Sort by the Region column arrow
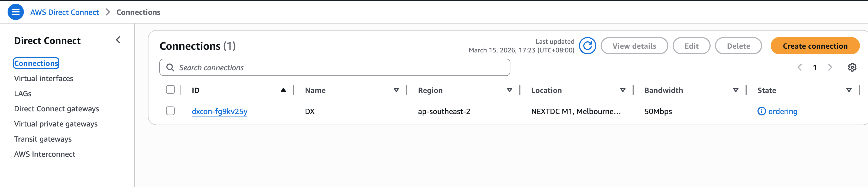The image size is (868, 187). pyautogui.click(x=510, y=90)
